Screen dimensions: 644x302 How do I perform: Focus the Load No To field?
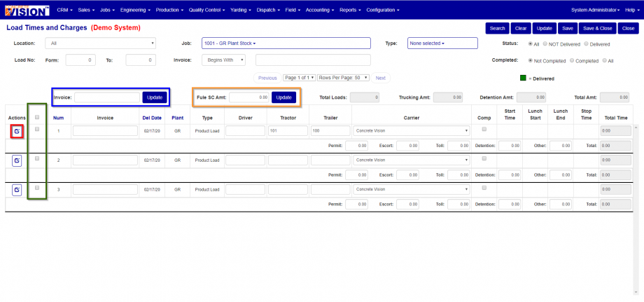point(141,60)
